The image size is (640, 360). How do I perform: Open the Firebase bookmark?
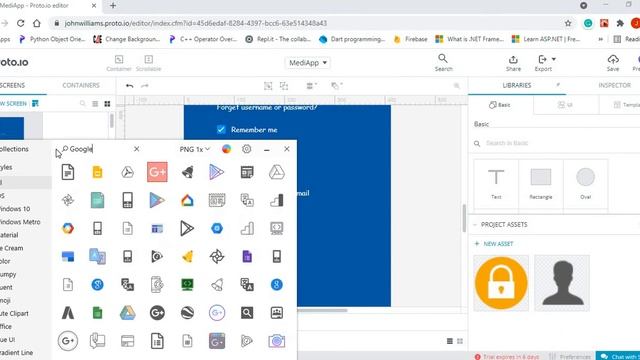coord(411,39)
